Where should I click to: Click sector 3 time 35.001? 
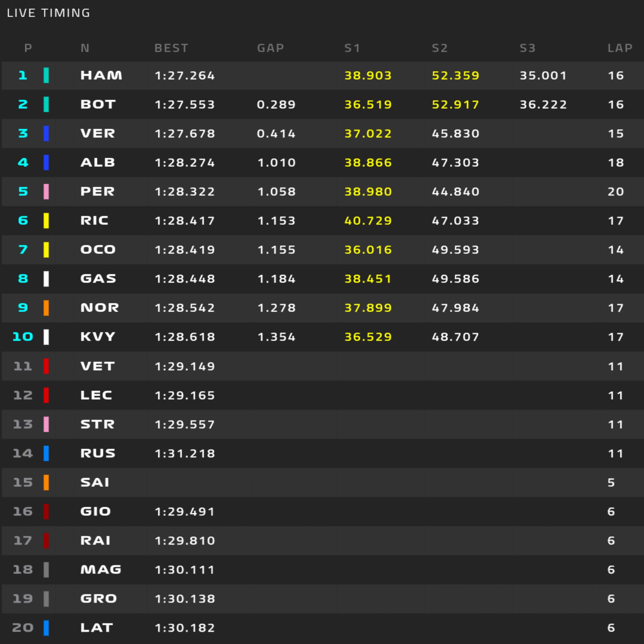coord(543,76)
